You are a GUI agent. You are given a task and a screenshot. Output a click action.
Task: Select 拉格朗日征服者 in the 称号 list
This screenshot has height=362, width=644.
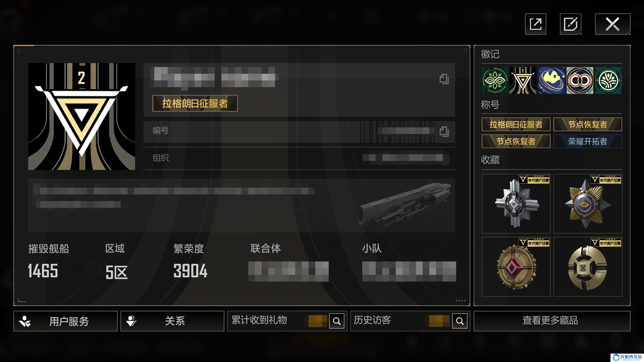point(516,124)
